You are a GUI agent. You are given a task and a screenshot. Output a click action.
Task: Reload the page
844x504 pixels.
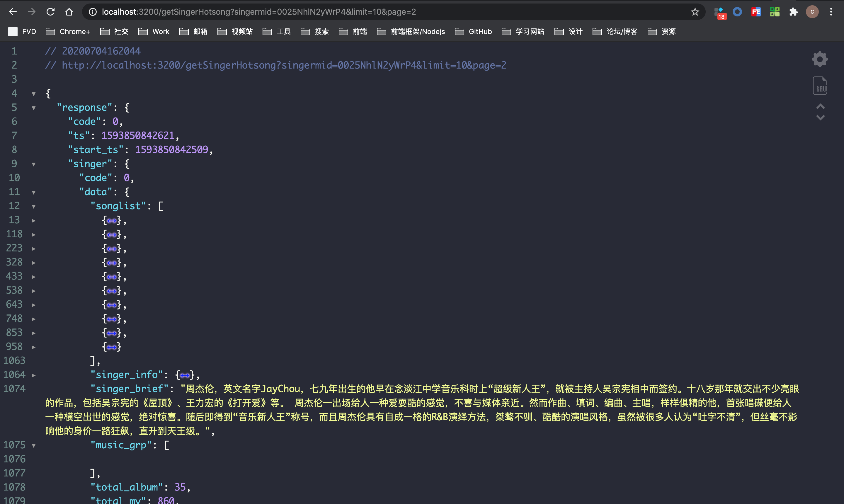point(50,12)
